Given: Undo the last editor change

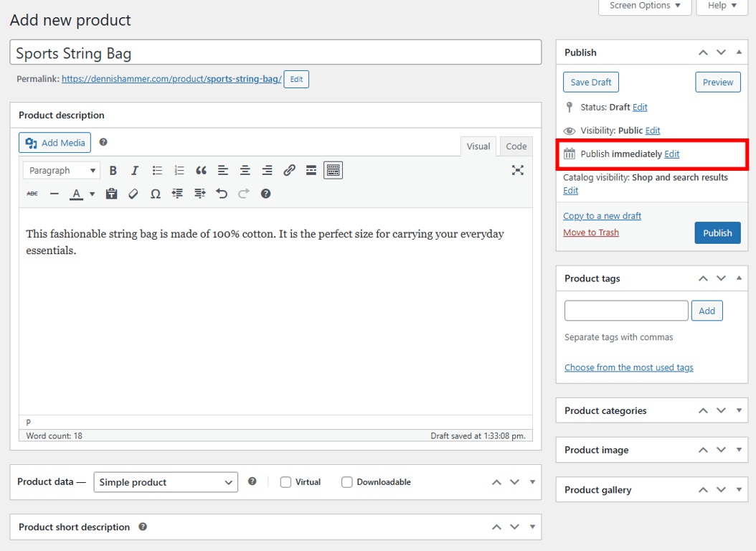Looking at the screenshot, I should pos(222,193).
